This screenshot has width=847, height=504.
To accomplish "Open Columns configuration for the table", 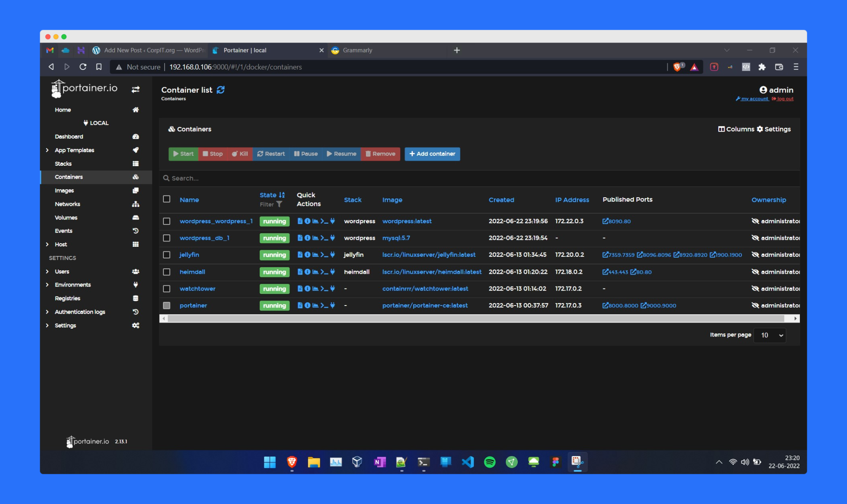I will [x=736, y=129].
